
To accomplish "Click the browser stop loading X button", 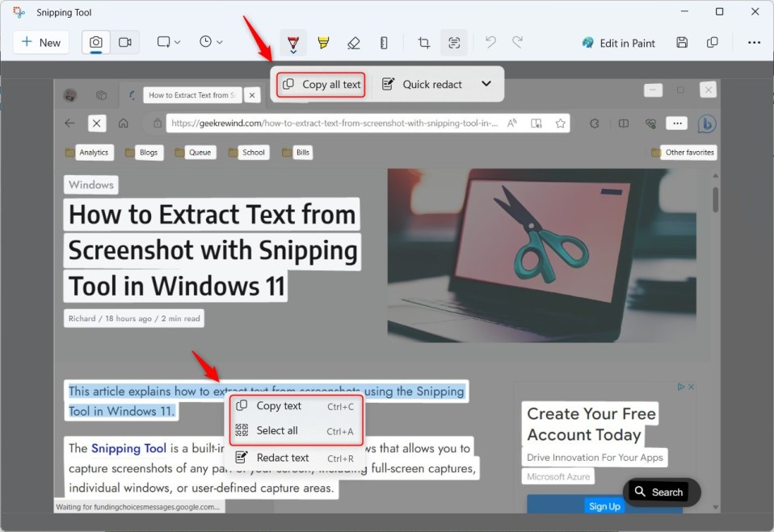I will coord(97,124).
